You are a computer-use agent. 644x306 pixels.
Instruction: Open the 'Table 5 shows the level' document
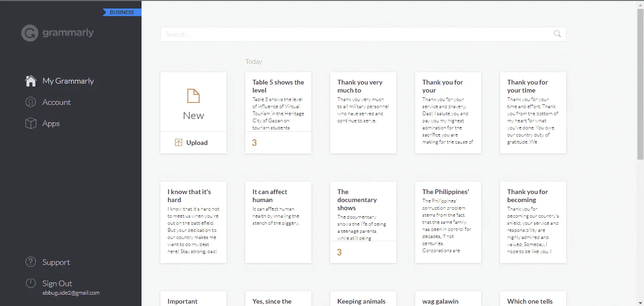[x=278, y=113]
